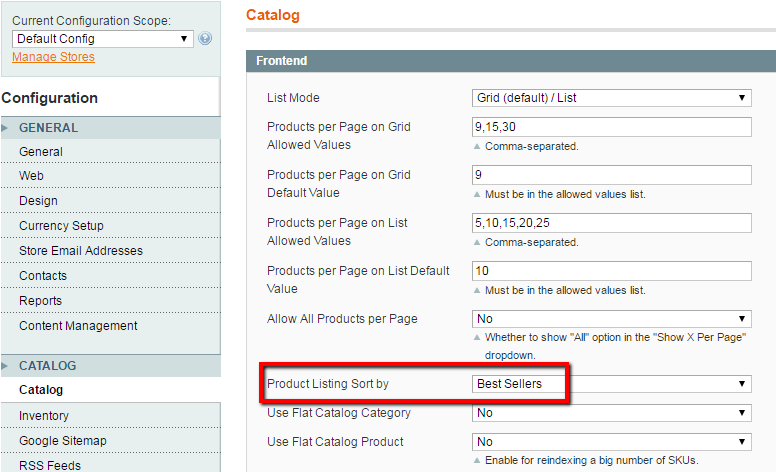Open Use Flat Catalog Product dropdown

point(612,442)
